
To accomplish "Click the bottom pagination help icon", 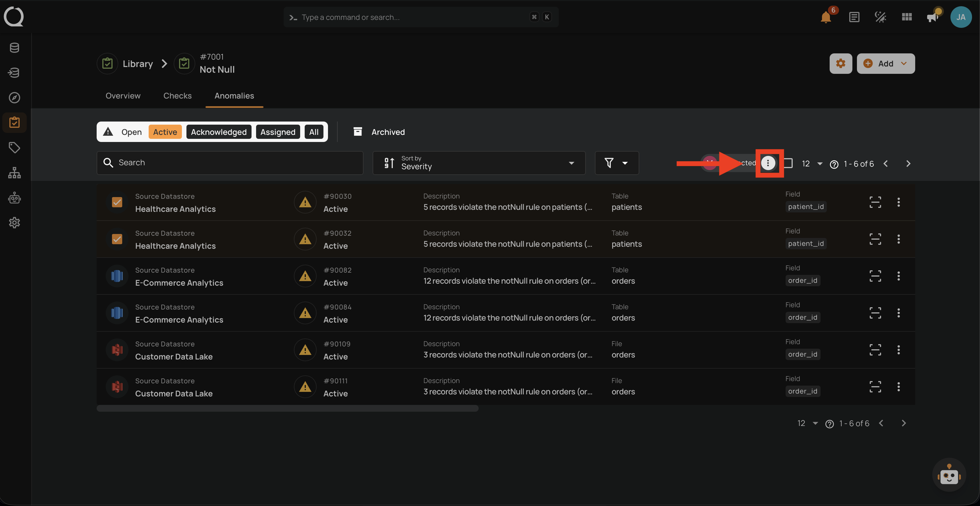I will [x=829, y=424].
